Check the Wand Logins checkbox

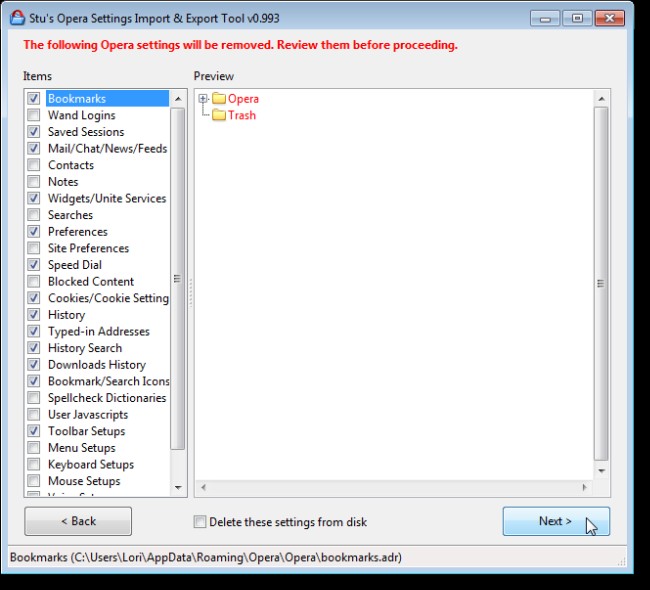pyautogui.click(x=34, y=115)
